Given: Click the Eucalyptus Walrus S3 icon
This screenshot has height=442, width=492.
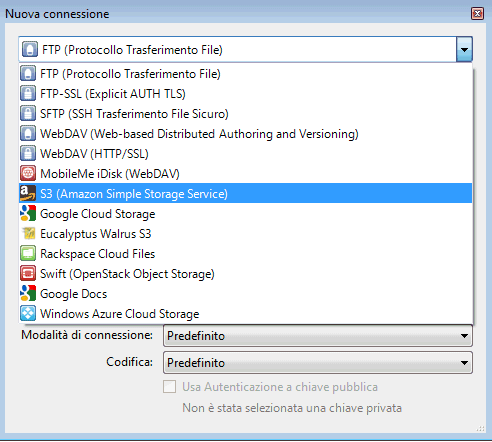Looking at the screenshot, I should point(28,233).
